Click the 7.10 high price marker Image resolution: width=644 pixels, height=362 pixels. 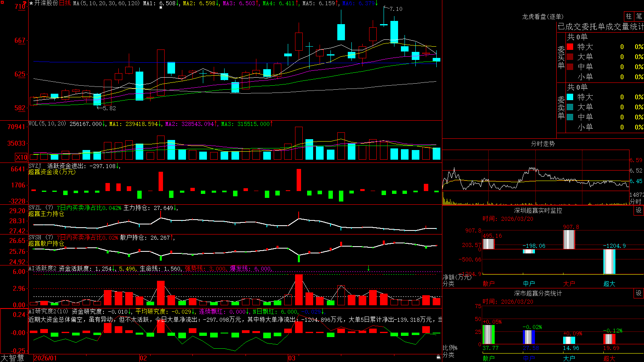point(396,9)
